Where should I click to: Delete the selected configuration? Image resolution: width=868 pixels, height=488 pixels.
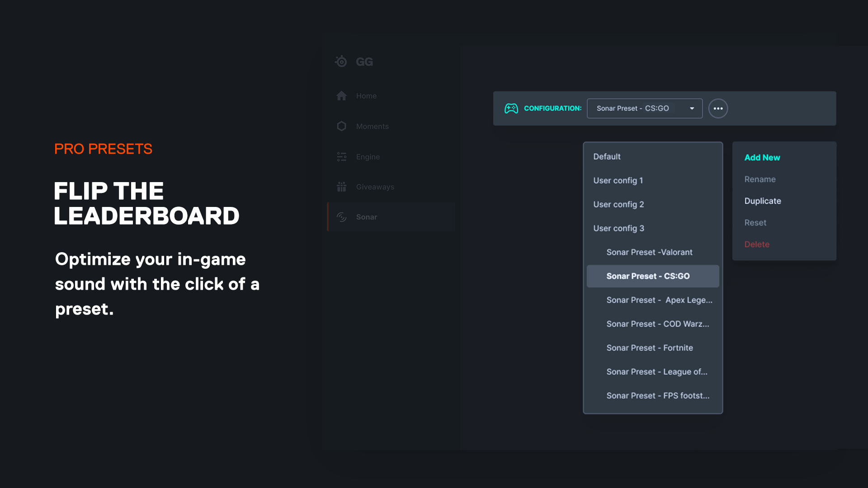(757, 244)
